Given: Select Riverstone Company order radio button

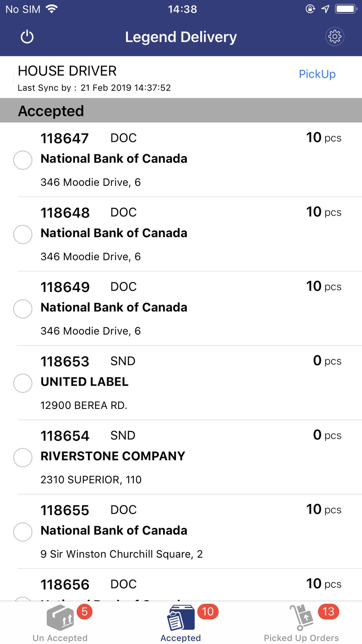Looking at the screenshot, I should point(23,457).
